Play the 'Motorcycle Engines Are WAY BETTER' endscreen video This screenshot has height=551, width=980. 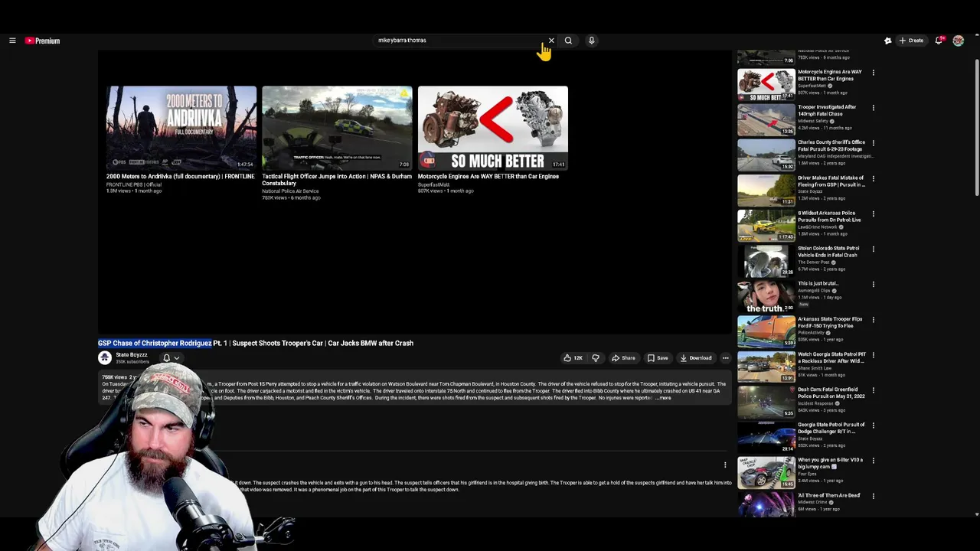[x=493, y=127]
